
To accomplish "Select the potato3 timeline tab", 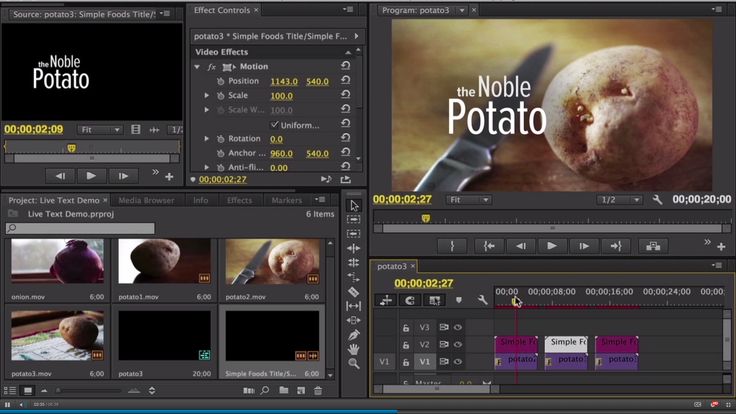I will 391,266.
